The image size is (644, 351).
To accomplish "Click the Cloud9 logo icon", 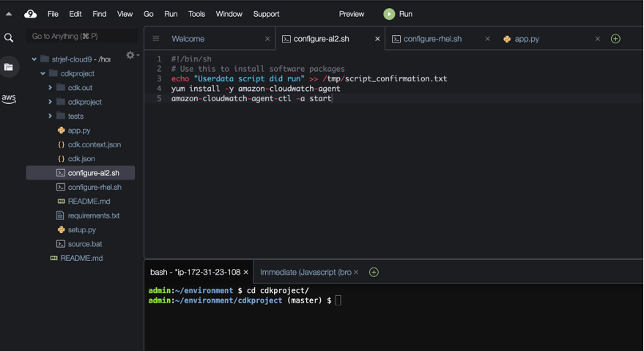I will click(30, 14).
